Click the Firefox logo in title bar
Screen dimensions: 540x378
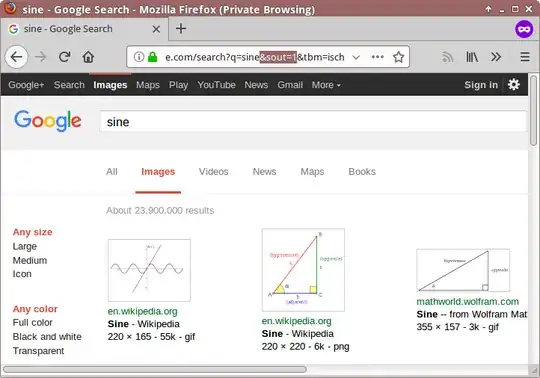tap(10, 8)
